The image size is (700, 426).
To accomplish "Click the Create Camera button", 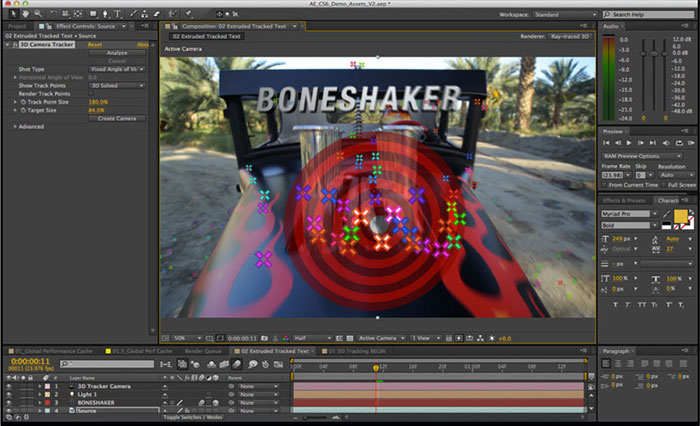I will (117, 118).
